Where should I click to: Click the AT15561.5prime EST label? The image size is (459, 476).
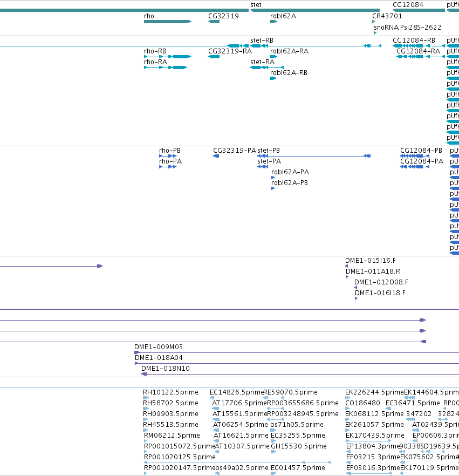tap(239, 414)
